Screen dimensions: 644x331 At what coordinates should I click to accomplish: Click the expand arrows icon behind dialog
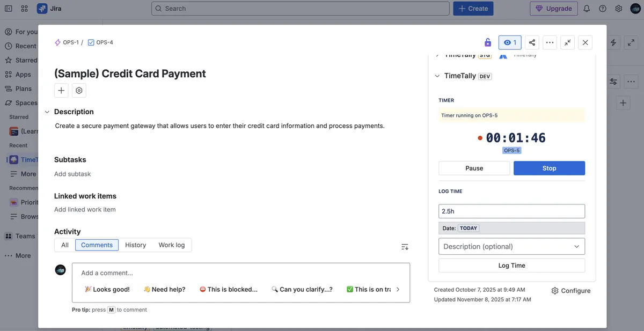[631, 42]
